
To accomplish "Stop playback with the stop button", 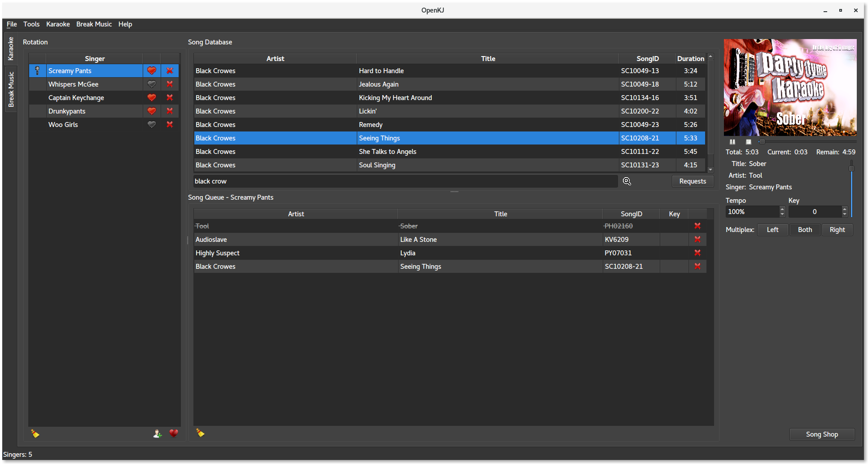I will click(748, 142).
